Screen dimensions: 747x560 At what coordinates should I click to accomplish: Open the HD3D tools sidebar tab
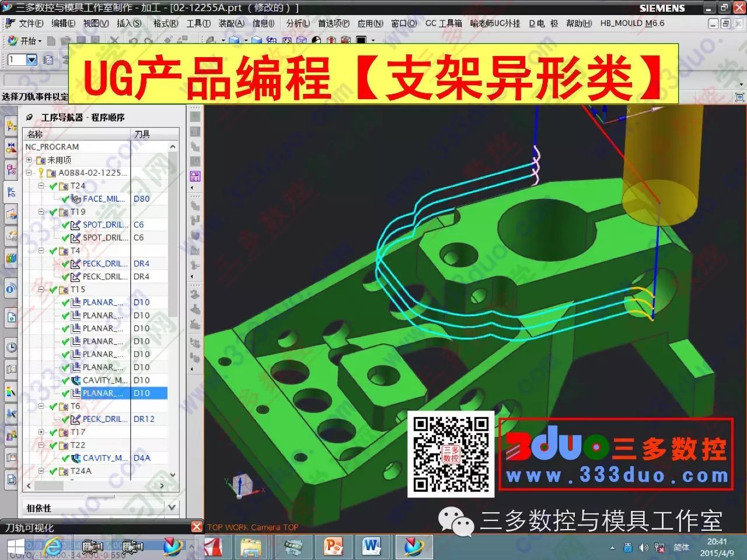[x=11, y=288]
